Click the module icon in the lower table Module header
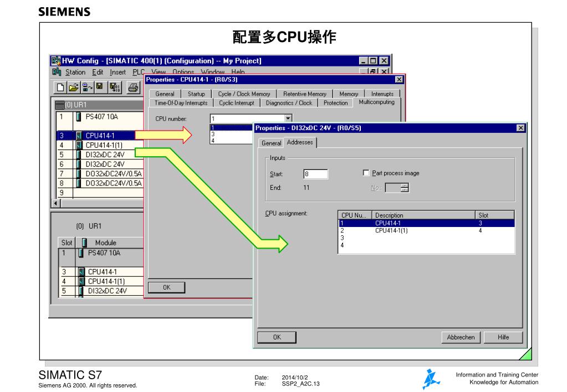 point(84,243)
